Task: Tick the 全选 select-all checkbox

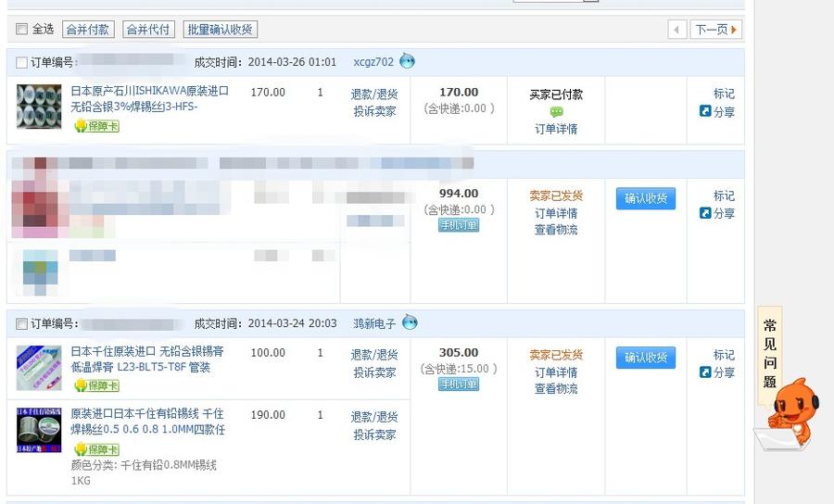Action: pos(22,30)
